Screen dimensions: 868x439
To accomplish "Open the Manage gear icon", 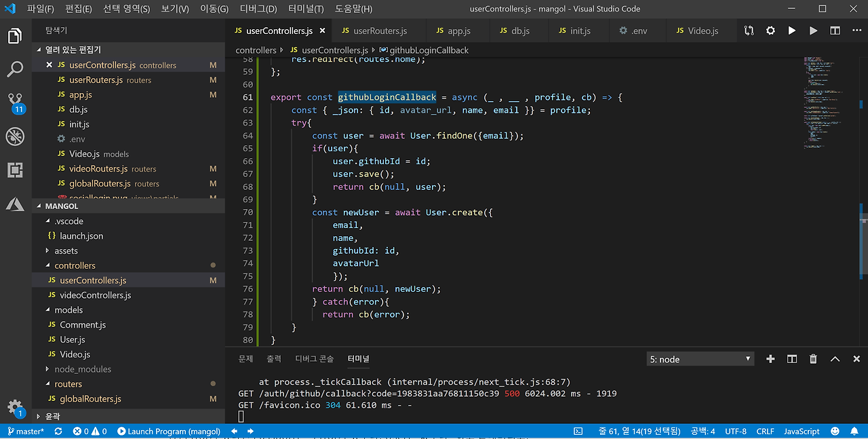I will pos(15,408).
